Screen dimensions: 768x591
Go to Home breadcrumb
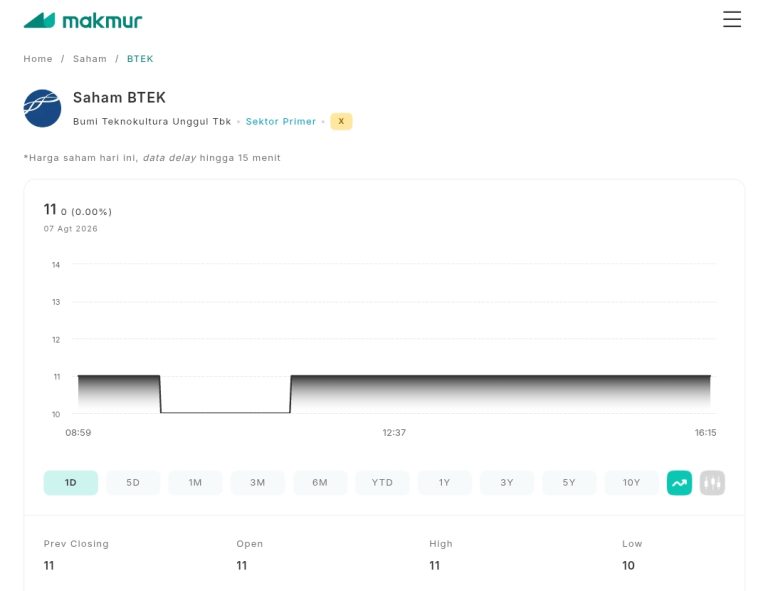click(38, 59)
